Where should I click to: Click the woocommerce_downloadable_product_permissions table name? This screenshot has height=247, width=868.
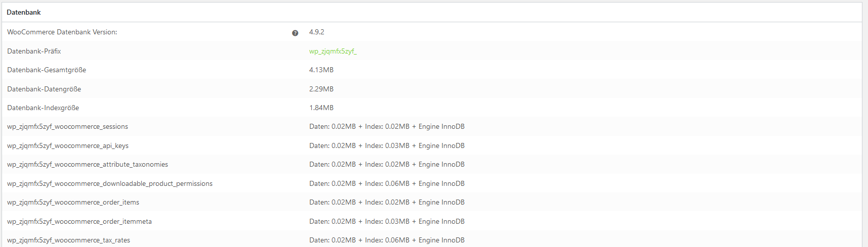[x=110, y=183]
